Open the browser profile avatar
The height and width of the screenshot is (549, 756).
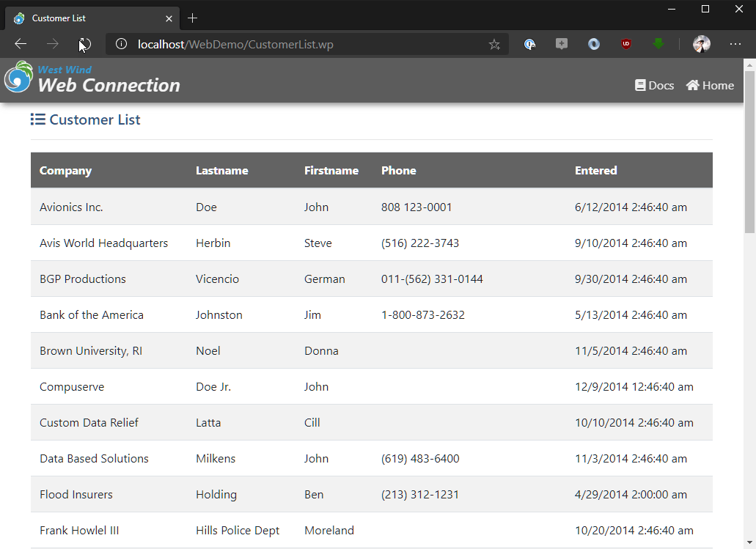[702, 44]
